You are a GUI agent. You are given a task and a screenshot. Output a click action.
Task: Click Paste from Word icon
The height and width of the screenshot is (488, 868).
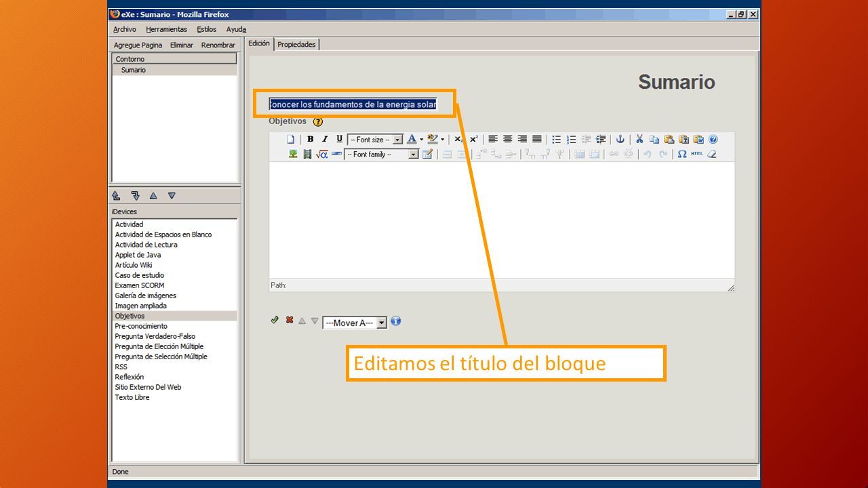(698, 140)
